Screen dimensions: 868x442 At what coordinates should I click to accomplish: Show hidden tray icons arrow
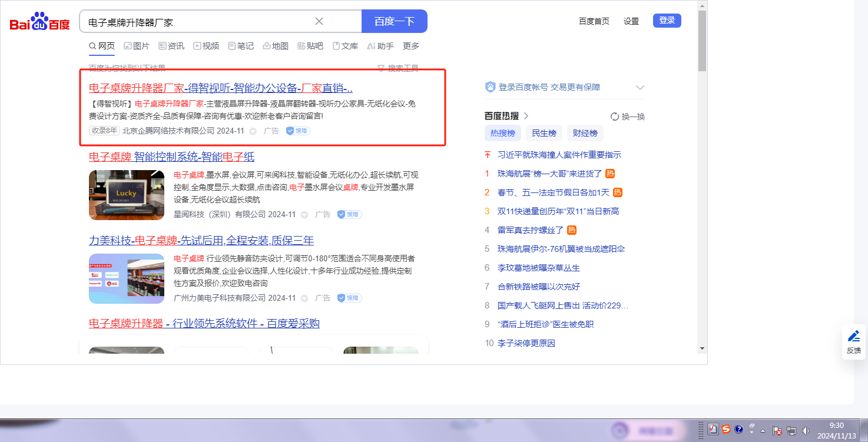[763, 431]
